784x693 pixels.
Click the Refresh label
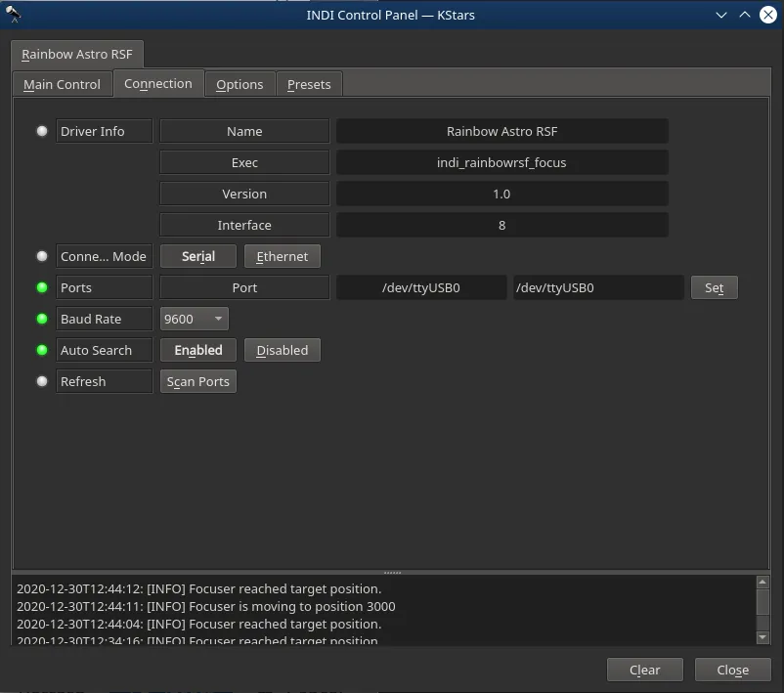point(104,381)
